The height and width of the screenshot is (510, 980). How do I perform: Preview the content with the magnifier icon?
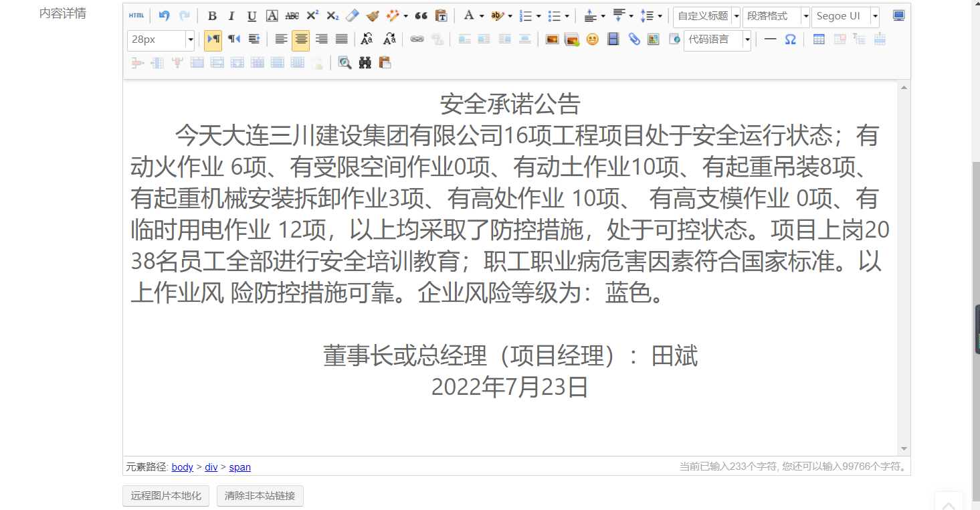(345, 63)
